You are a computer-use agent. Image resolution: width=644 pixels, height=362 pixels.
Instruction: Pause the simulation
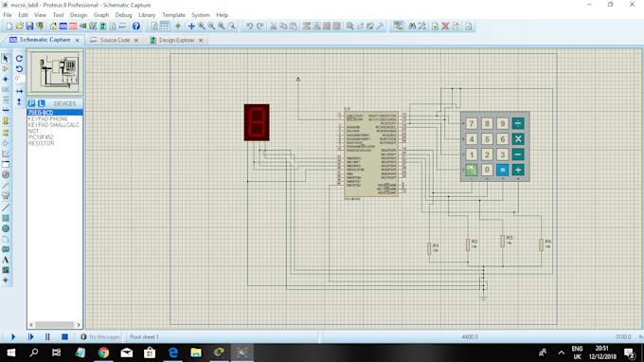[47, 337]
